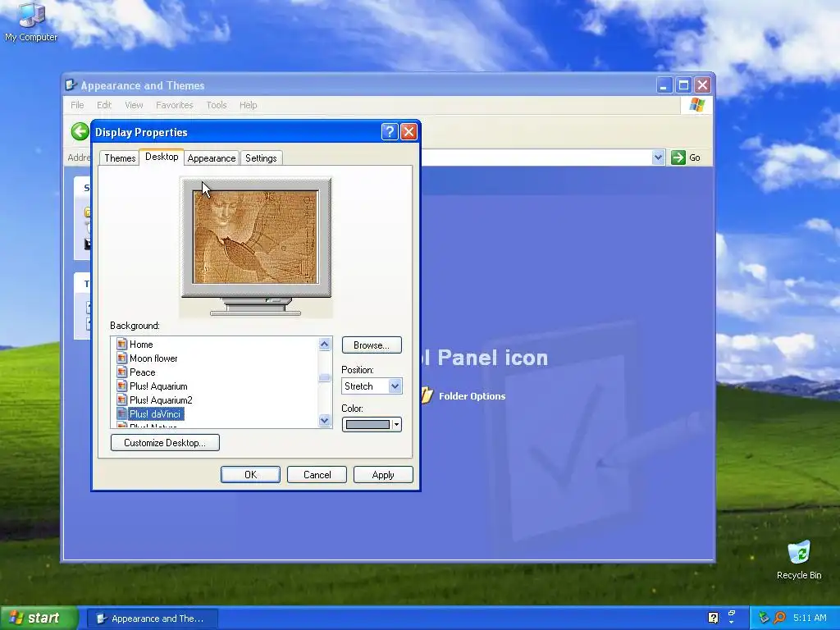The height and width of the screenshot is (630, 840).
Task: Click the monitor wallpaper preview
Action: click(256, 237)
